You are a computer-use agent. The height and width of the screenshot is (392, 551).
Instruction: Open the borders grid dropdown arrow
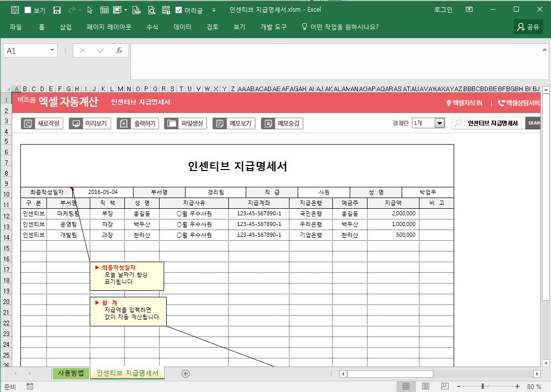[x=125, y=10]
